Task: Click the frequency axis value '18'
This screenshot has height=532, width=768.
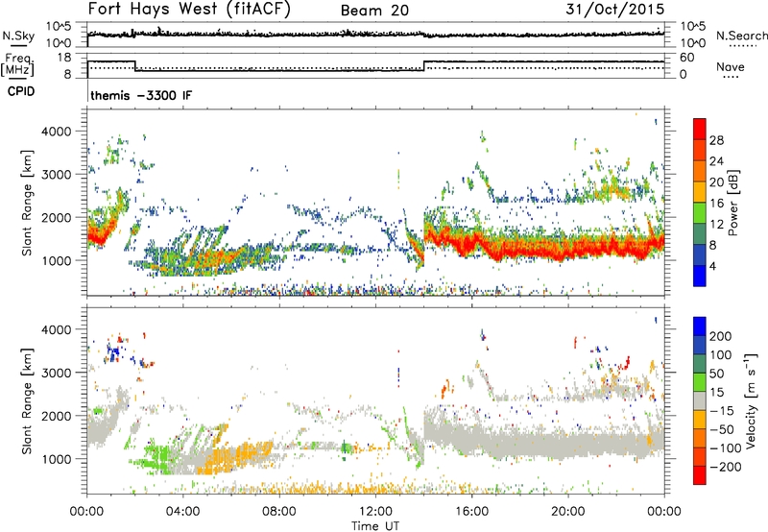Action: [x=63, y=58]
